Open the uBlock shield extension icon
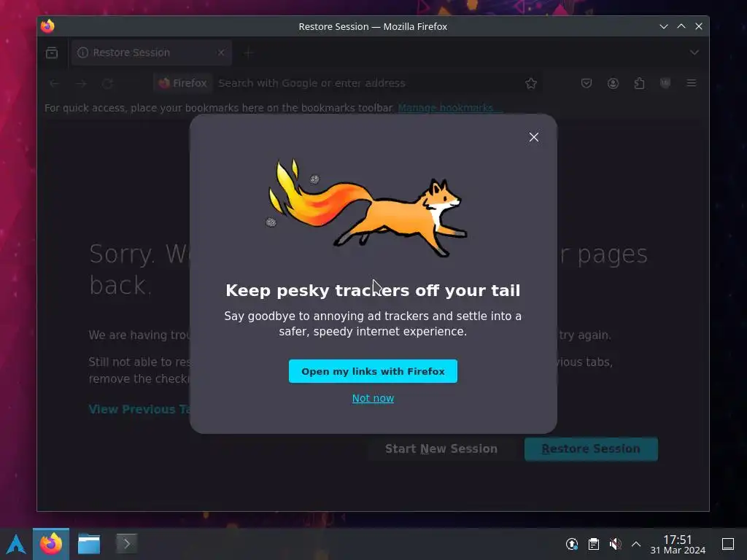 point(665,83)
